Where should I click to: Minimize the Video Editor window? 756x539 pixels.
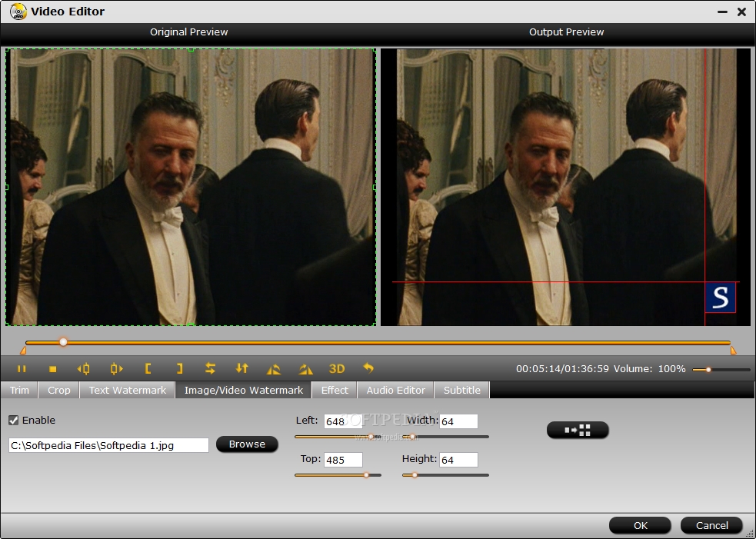722,12
